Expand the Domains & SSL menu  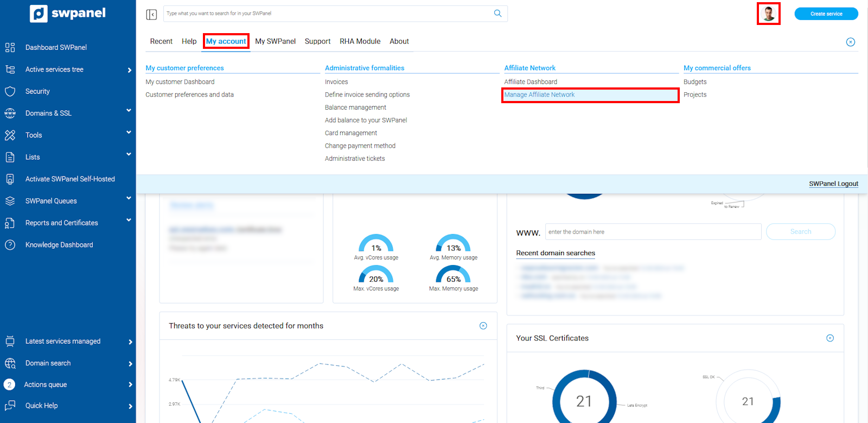click(x=129, y=111)
